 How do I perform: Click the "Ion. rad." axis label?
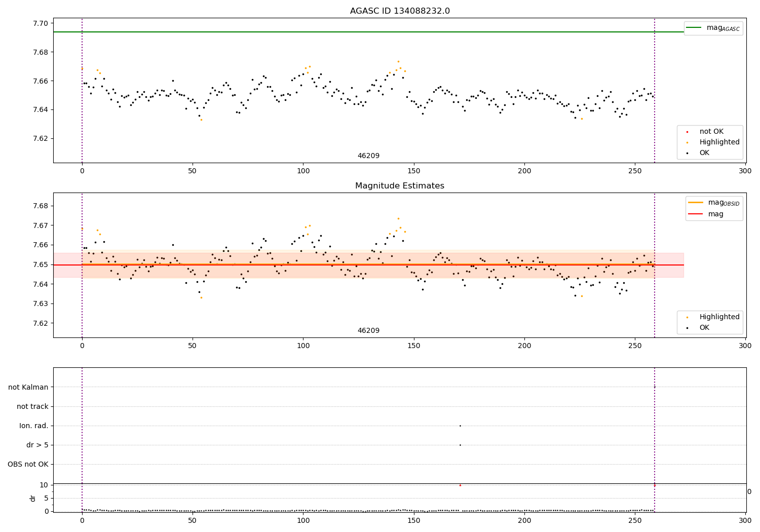(x=34, y=426)
